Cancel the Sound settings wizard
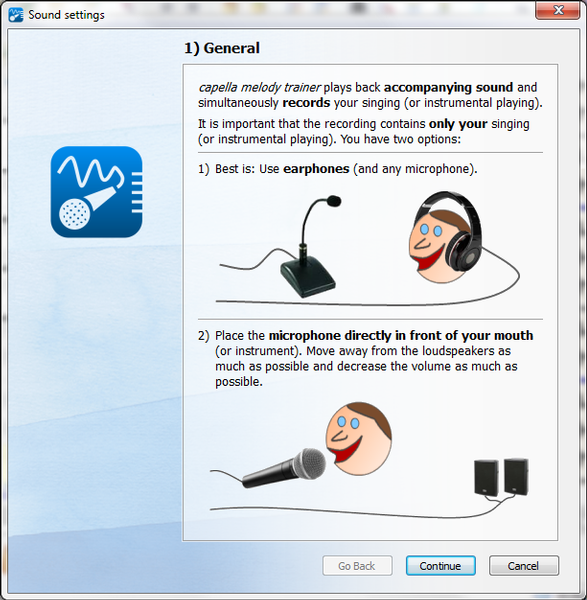The image size is (587, 600). pyautogui.click(x=523, y=566)
